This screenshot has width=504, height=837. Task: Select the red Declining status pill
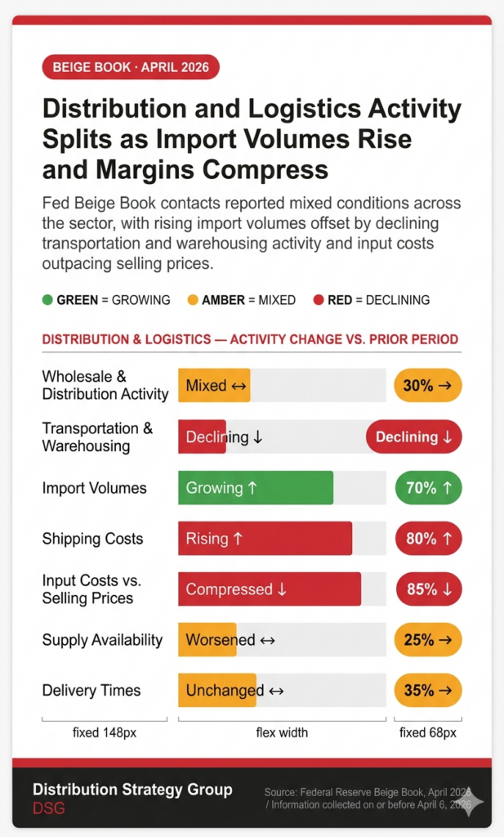pyautogui.click(x=414, y=436)
